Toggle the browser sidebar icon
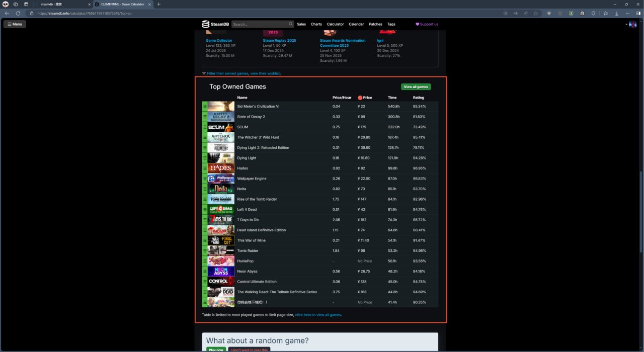Image resolution: width=644 pixels, height=352 pixels. [638, 13]
